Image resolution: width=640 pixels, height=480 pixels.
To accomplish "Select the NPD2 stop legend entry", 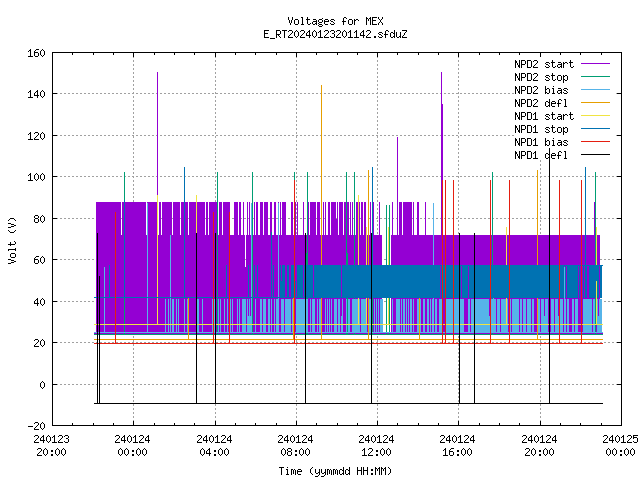I will pos(541,77).
